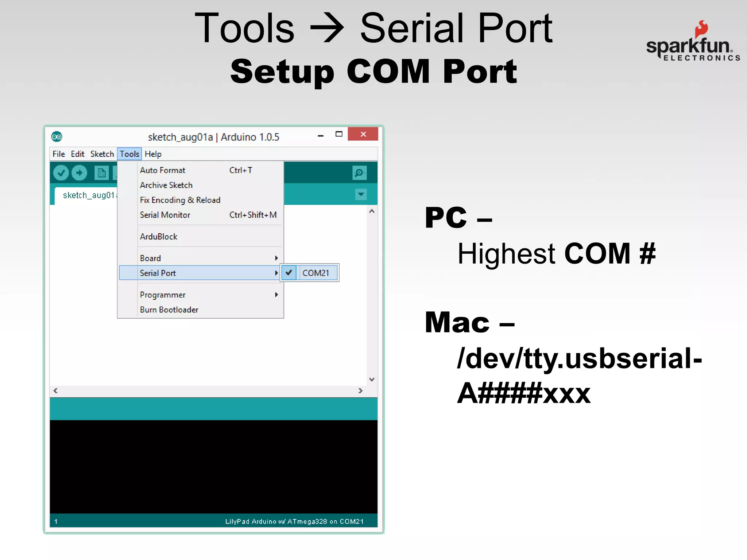Select the sketch_aug01a tab
747x560 pixels.
86,195
